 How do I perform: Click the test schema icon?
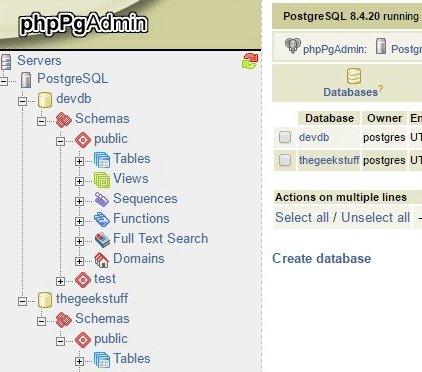click(83, 280)
